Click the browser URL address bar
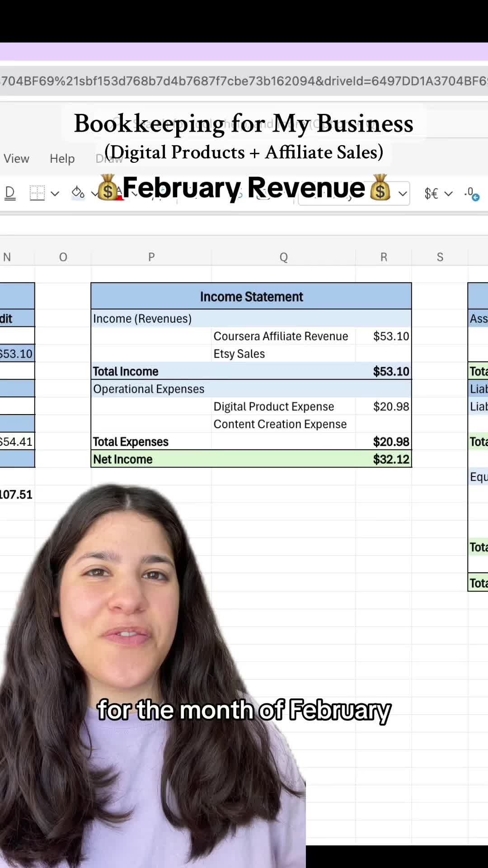 [x=244, y=81]
